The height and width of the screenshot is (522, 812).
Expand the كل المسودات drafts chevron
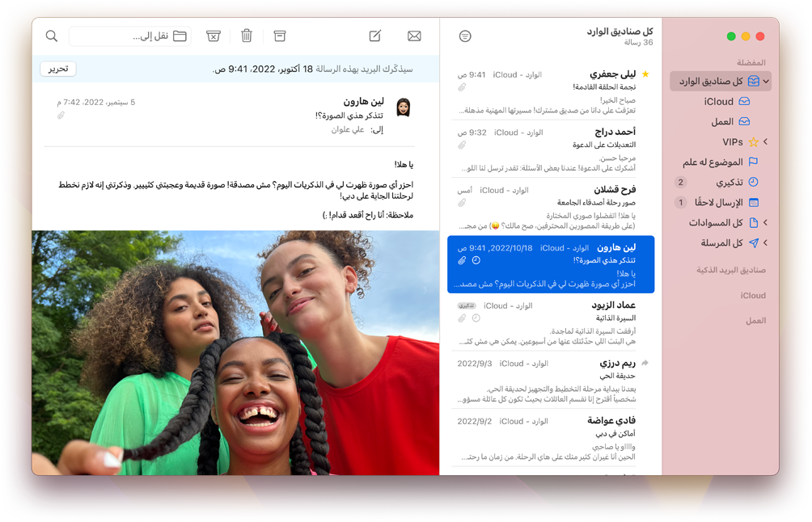click(x=765, y=223)
